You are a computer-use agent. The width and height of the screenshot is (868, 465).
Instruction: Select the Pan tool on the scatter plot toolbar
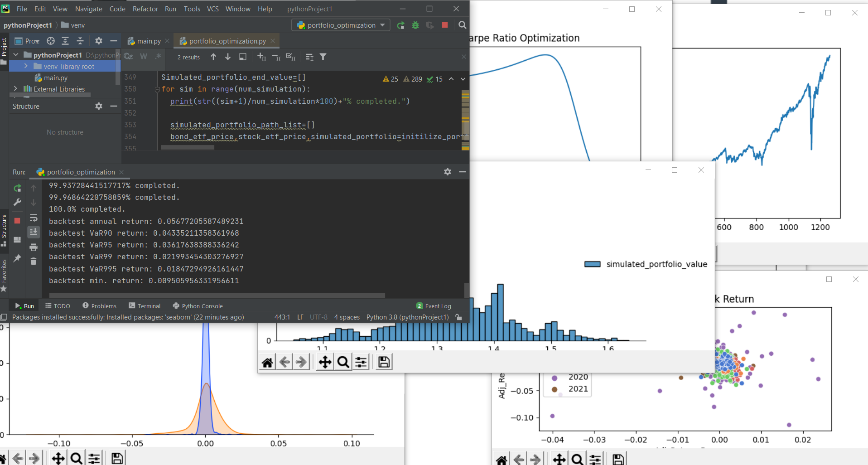click(x=559, y=458)
